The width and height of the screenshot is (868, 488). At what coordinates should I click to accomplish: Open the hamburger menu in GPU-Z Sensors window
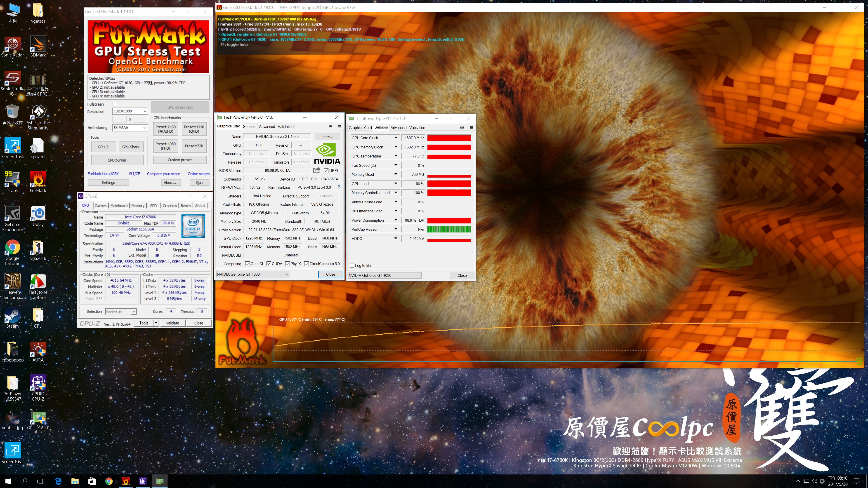471,128
